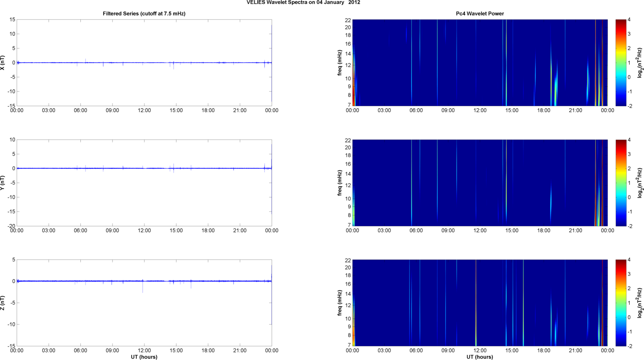This screenshot has height=360, width=644.
Task: Click the log2(nT²/Hz) label beside top colorbar
Action: [x=641, y=63]
